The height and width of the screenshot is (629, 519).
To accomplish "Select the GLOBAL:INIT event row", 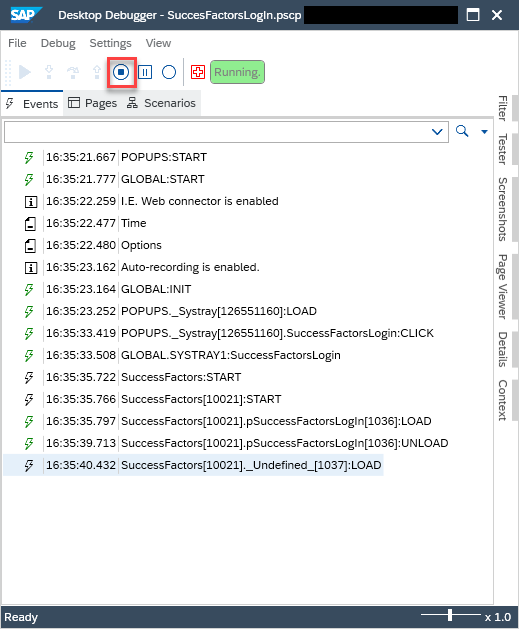I will click(156, 290).
